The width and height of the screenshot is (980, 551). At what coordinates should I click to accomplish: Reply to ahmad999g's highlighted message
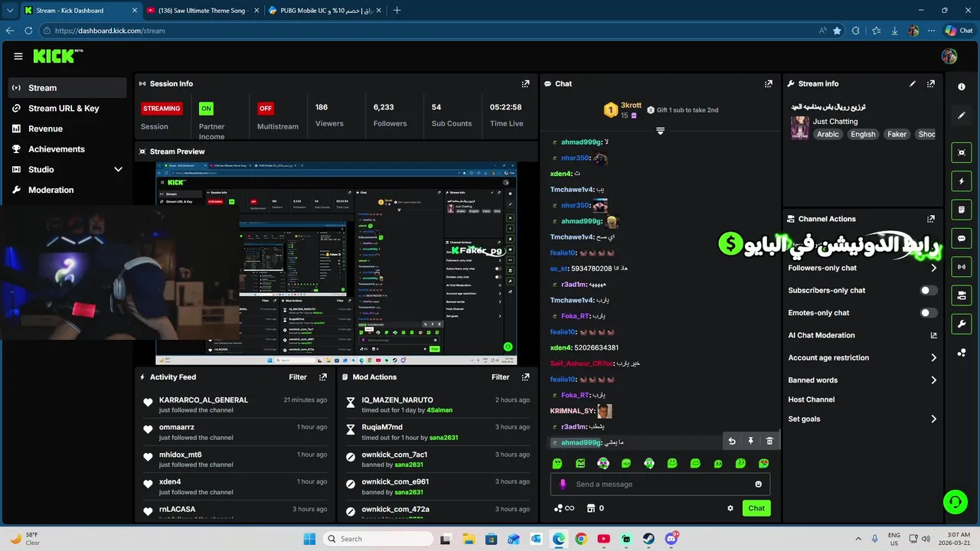[x=732, y=441]
